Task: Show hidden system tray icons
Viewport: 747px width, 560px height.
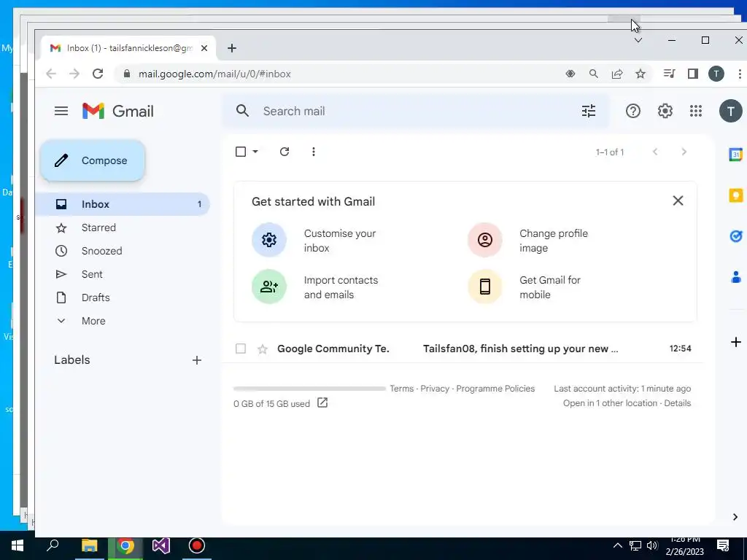Action: [617, 545]
